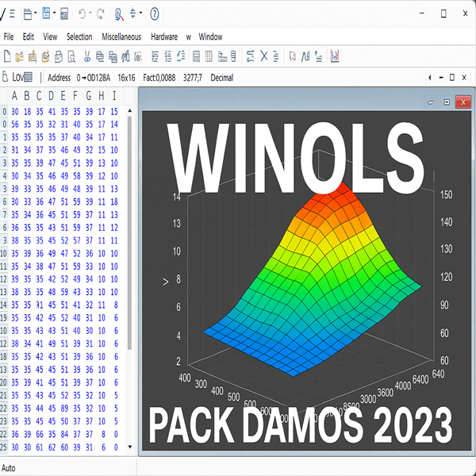The height and width of the screenshot is (476, 476).
Task: Close the 3D graph window with red X
Action: click(463, 102)
